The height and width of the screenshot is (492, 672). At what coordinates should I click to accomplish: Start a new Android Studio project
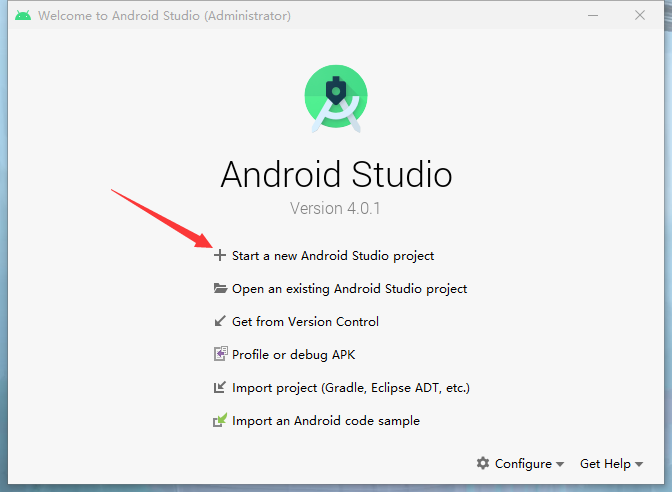pyautogui.click(x=333, y=256)
